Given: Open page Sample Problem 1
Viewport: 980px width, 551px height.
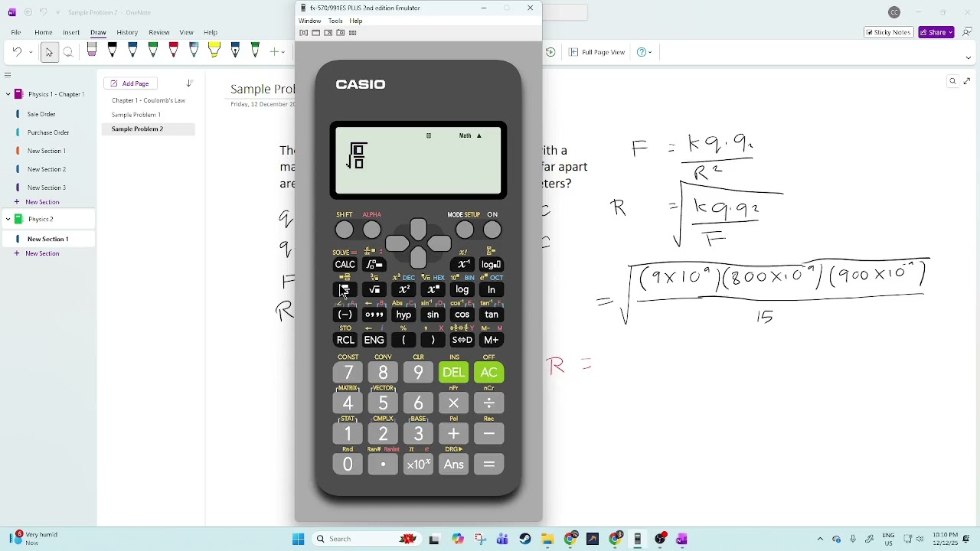Looking at the screenshot, I should [136, 115].
